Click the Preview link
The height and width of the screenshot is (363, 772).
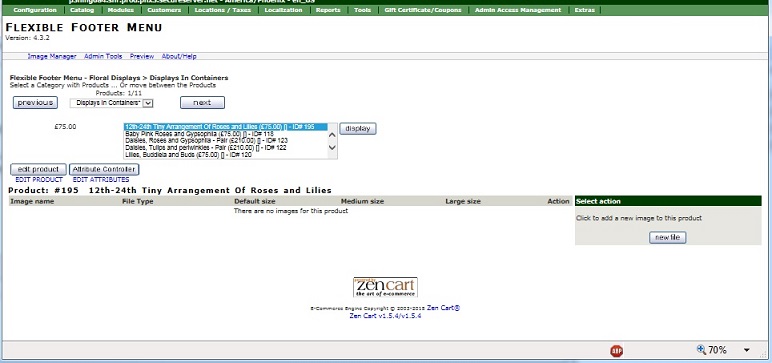click(142, 57)
